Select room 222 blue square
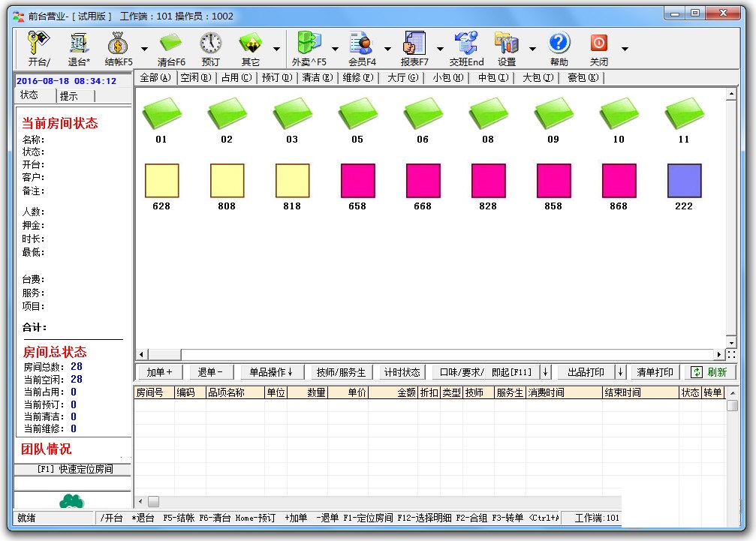This screenshot has height=541, width=756. (x=685, y=181)
